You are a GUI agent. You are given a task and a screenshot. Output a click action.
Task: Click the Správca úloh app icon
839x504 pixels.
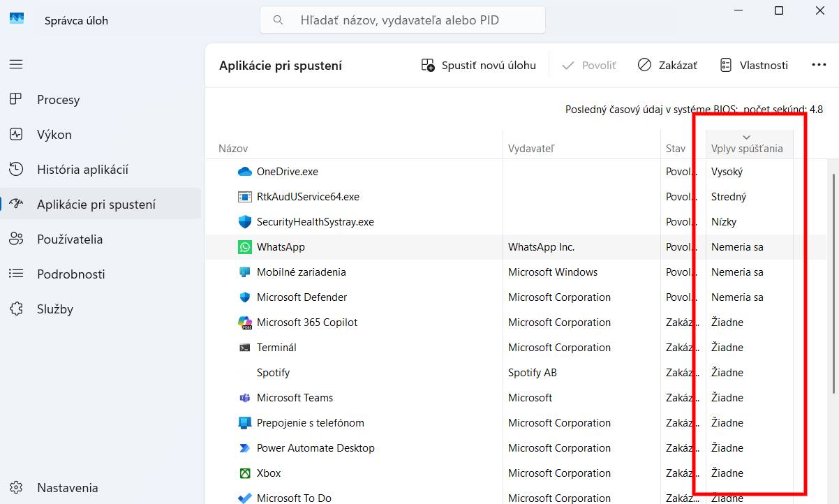coord(17,19)
